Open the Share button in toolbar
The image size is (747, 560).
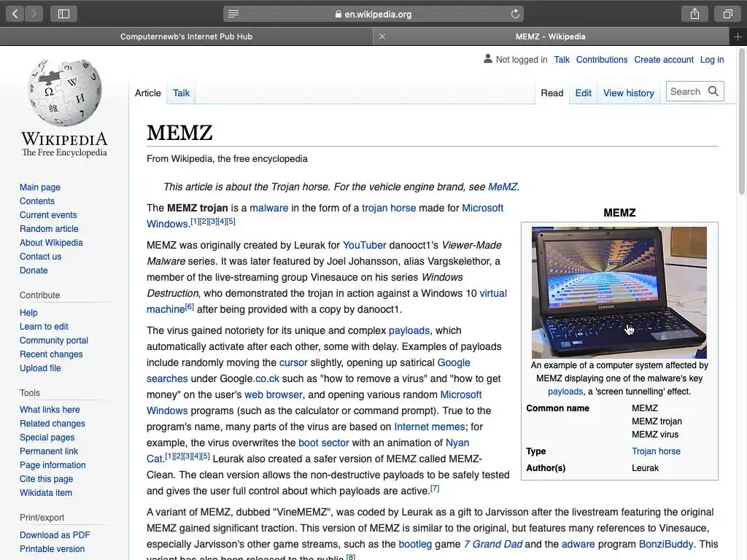[694, 14]
